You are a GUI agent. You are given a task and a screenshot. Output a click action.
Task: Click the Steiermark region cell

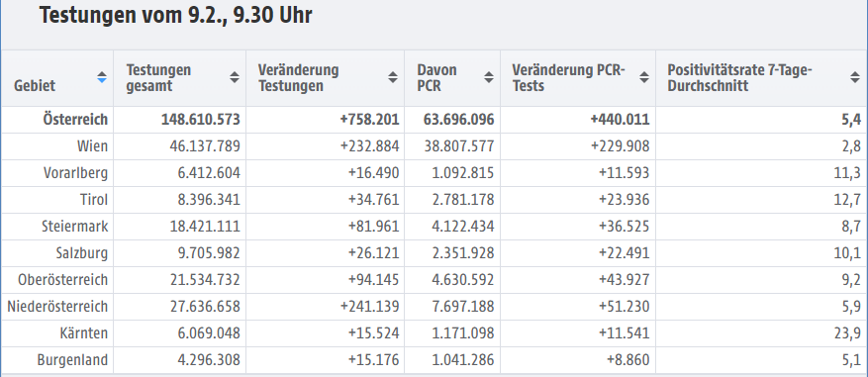75,227
